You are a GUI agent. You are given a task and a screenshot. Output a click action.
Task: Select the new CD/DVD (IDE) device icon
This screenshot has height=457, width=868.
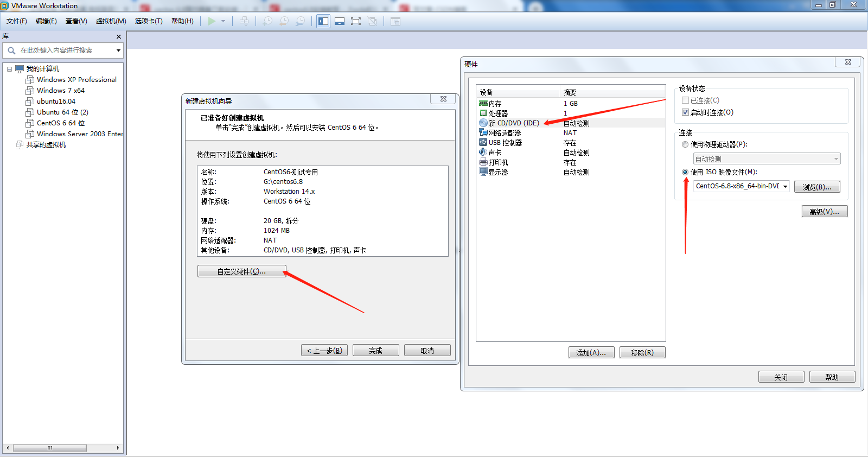pyautogui.click(x=483, y=123)
